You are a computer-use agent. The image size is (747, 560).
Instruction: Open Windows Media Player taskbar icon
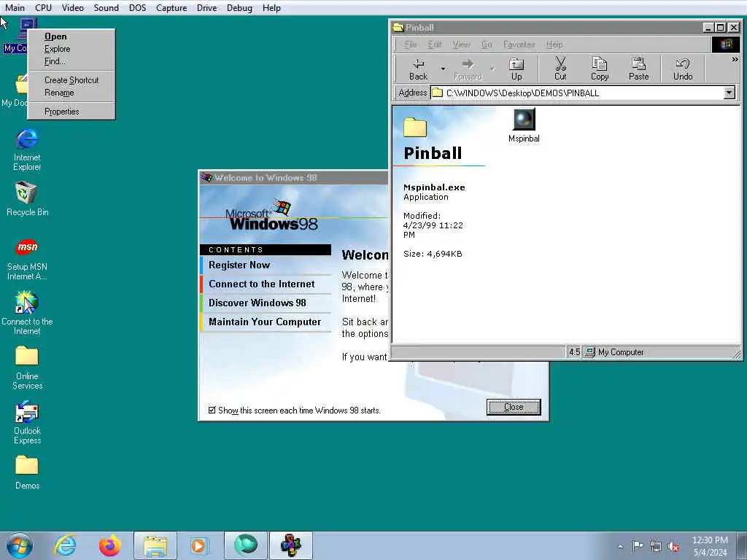click(199, 545)
